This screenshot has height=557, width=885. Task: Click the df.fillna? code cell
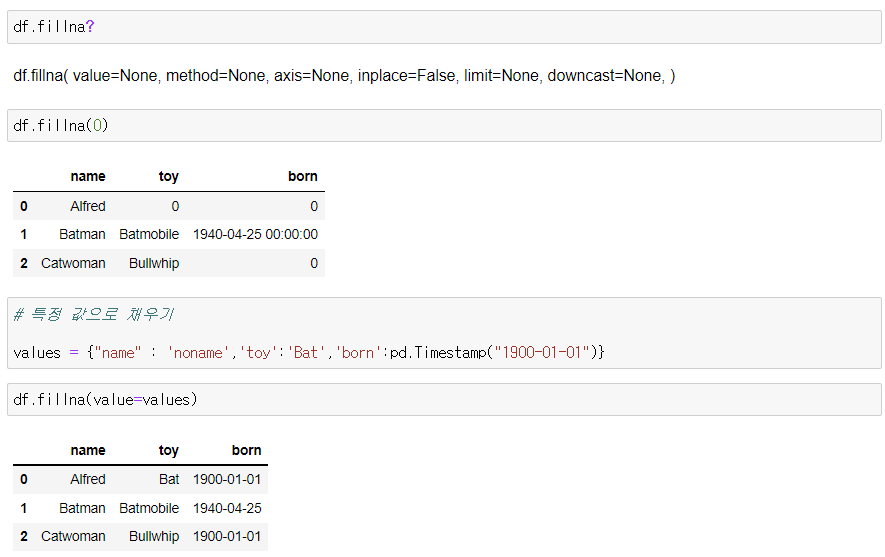coord(444,27)
